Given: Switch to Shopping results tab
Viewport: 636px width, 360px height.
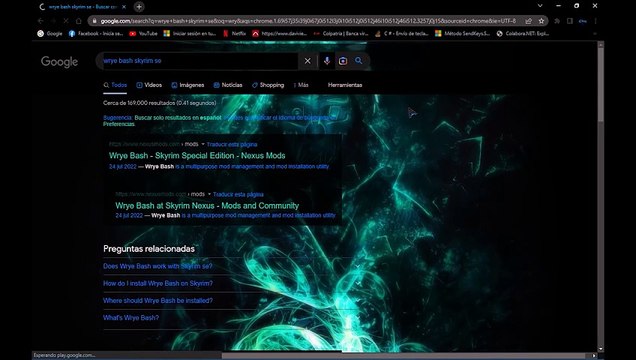Looking at the screenshot, I should (x=268, y=85).
